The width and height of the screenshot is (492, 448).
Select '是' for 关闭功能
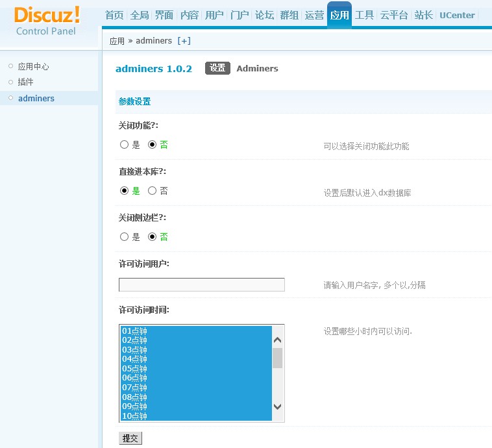click(x=125, y=145)
